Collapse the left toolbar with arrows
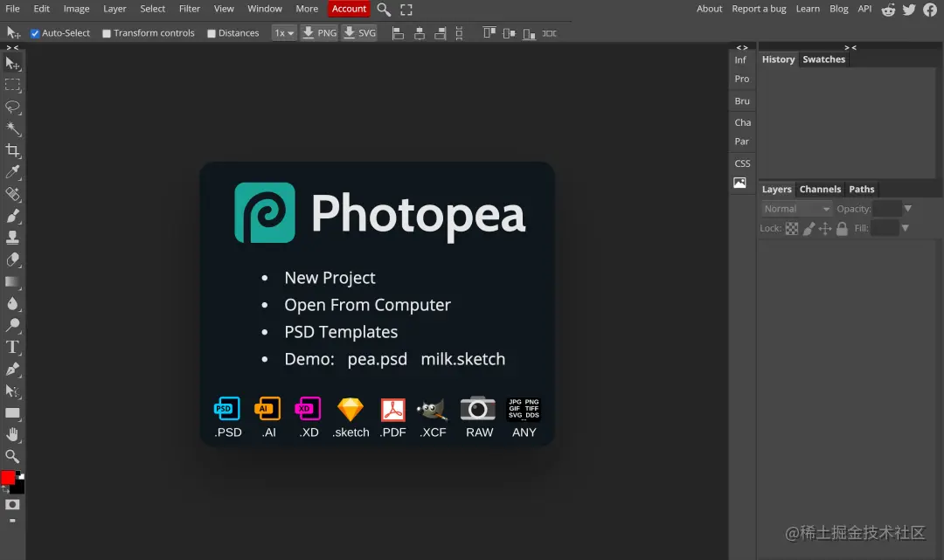Screen dimensions: 944x560 click(12, 47)
